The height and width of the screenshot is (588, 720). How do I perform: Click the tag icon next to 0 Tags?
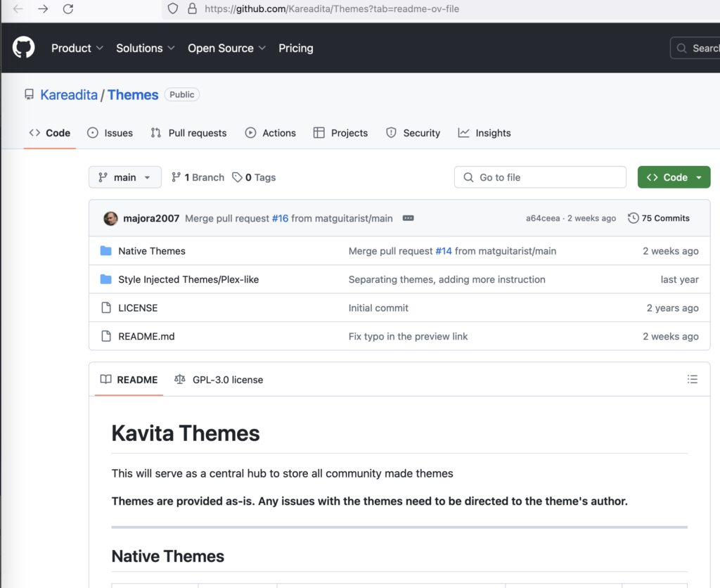(237, 177)
